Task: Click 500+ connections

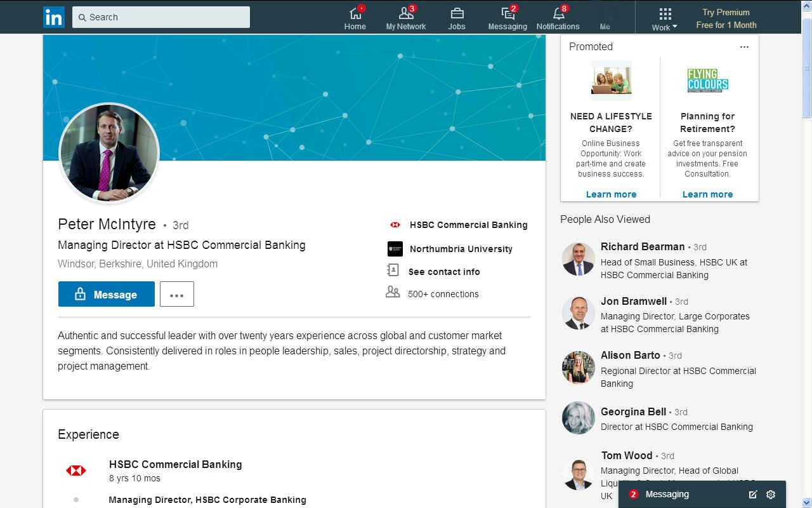Action: coord(443,294)
